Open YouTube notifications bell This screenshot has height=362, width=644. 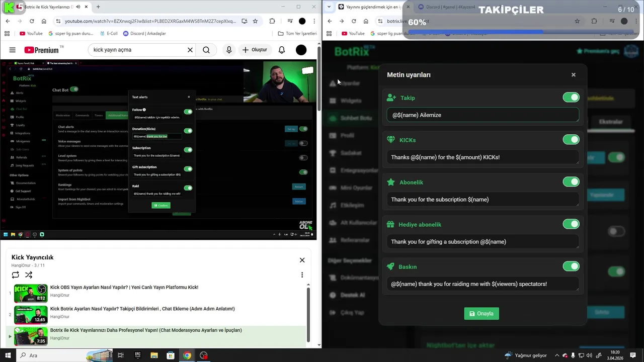(x=282, y=50)
